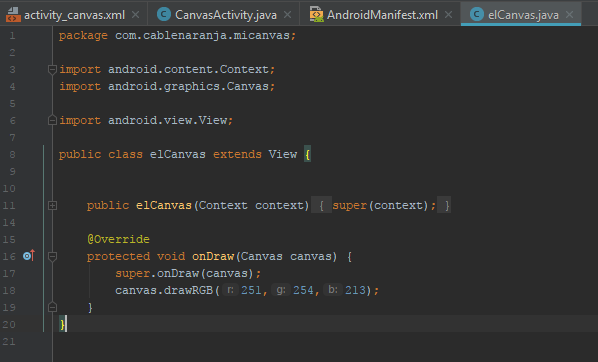Click the collapsed opening brace placeholder after Context context)
The height and width of the screenshot is (362, 598).
coord(321,206)
